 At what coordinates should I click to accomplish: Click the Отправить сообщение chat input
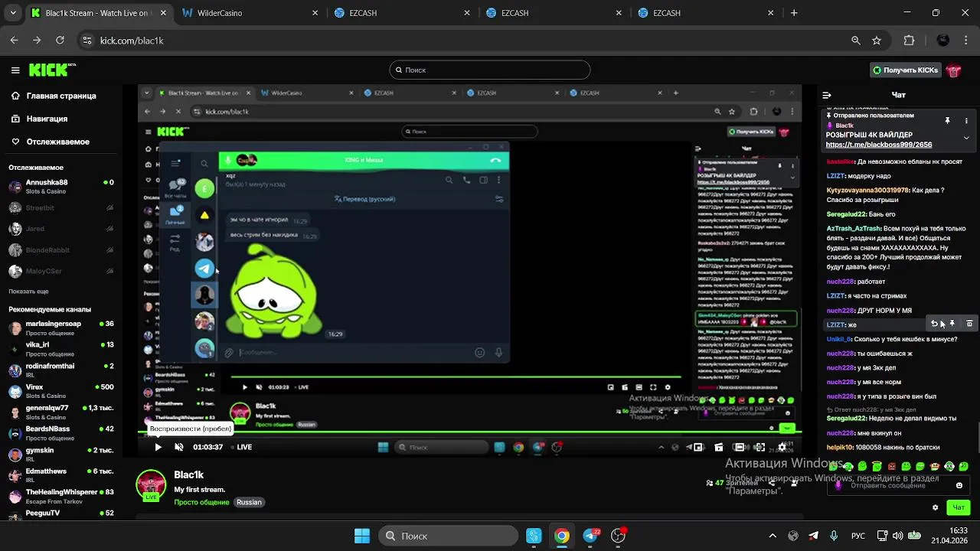pos(897,485)
